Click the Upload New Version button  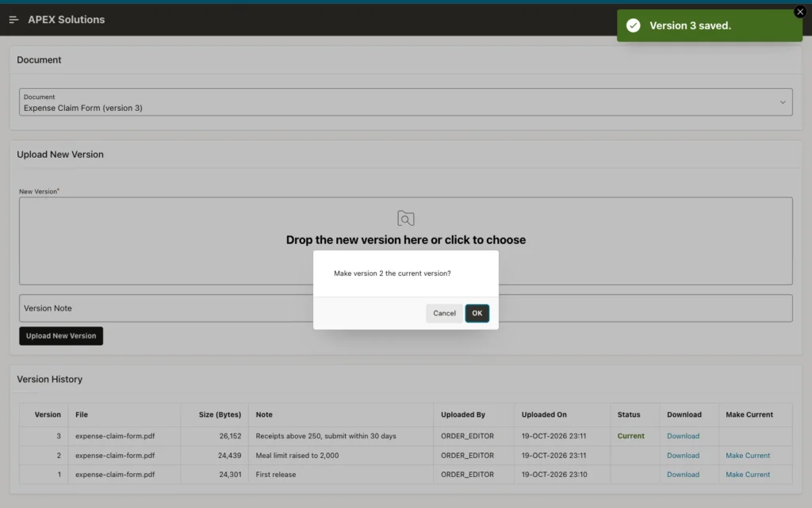[61, 336]
